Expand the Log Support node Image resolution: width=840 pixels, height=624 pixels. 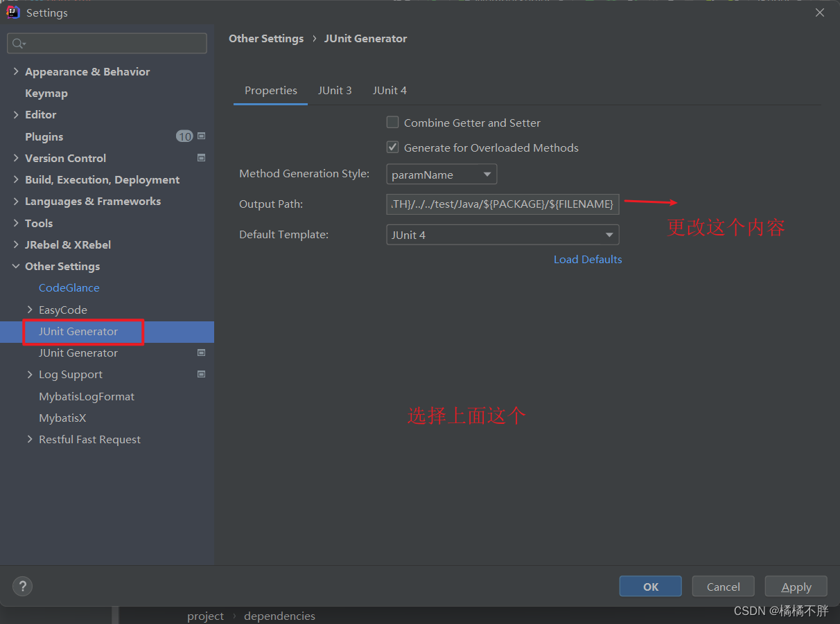point(30,374)
